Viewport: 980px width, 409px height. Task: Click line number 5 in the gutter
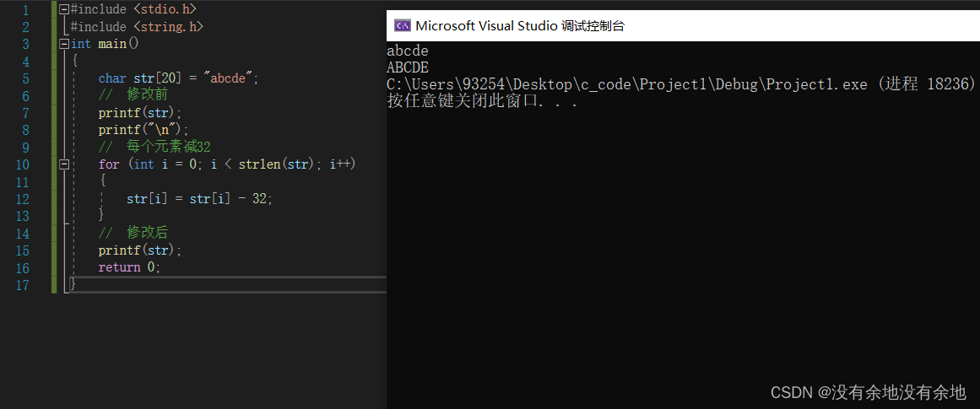[x=25, y=78]
